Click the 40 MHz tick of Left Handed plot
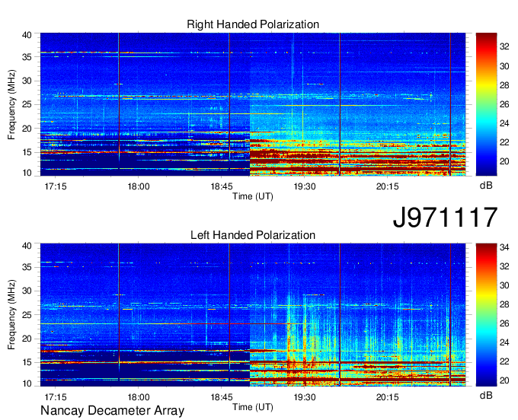 27,246
